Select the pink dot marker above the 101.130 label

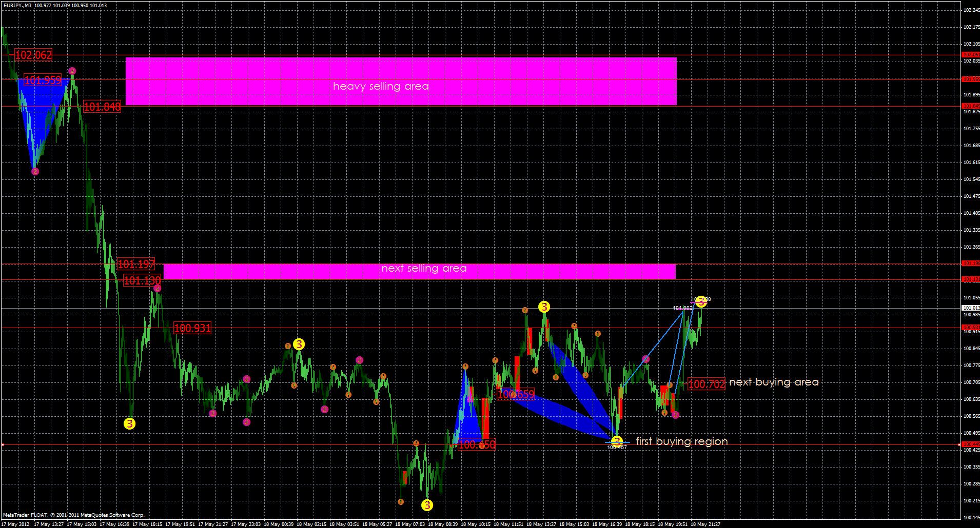coord(156,288)
